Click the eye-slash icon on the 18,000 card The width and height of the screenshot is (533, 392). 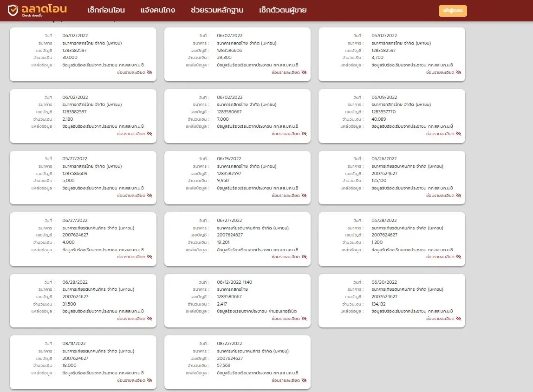tap(149, 380)
